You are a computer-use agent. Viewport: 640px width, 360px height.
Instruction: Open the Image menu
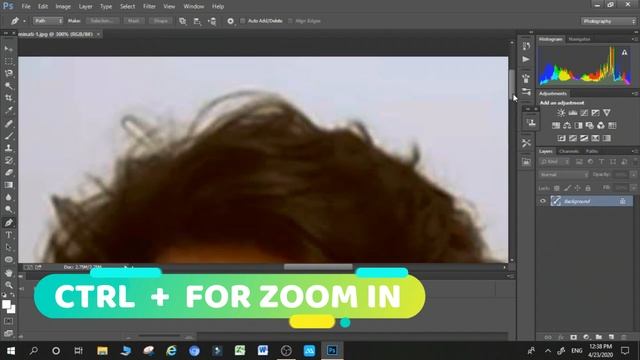point(63,7)
